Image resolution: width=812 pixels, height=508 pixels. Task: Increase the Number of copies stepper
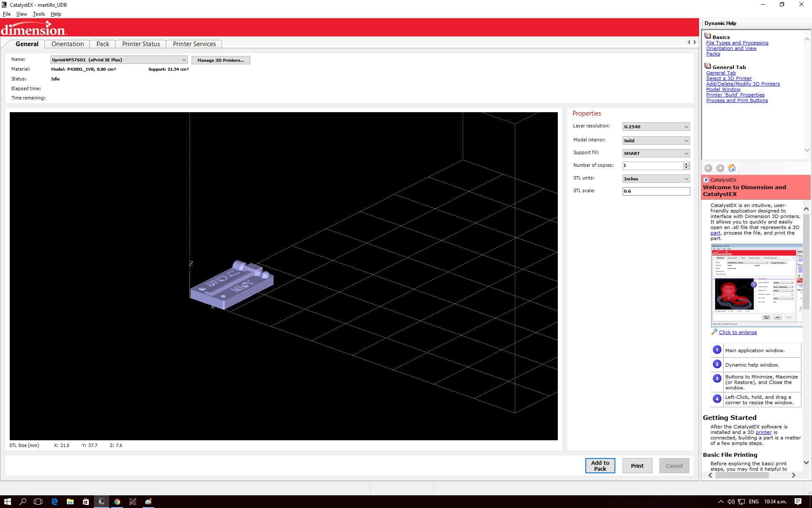[x=686, y=164]
